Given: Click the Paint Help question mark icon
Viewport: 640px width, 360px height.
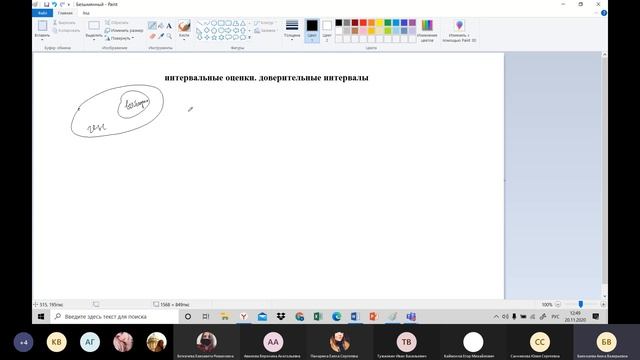Looking at the screenshot, I should (604, 13).
